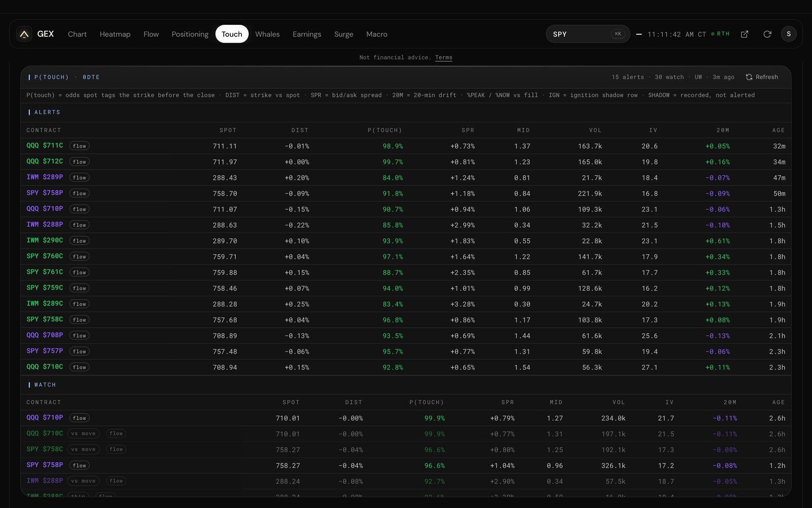Sort alerts by AGE column header
Viewport: 812px width, 508px height.
point(779,131)
